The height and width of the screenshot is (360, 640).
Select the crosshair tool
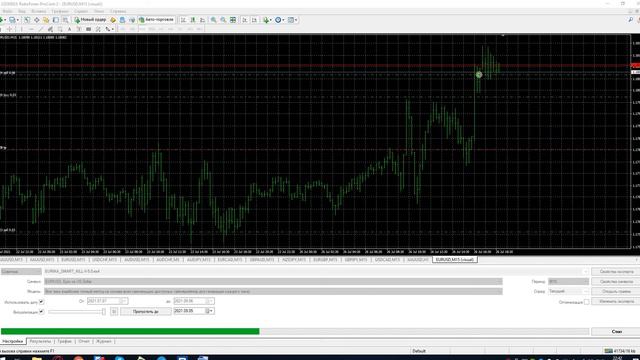[10, 29]
